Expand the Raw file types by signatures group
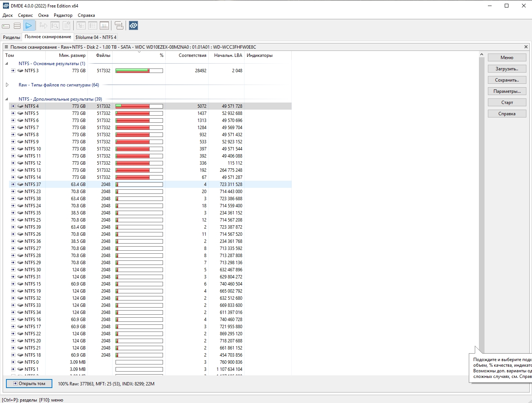The width and height of the screenshot is (532, 403). click(x=7, y=85)
